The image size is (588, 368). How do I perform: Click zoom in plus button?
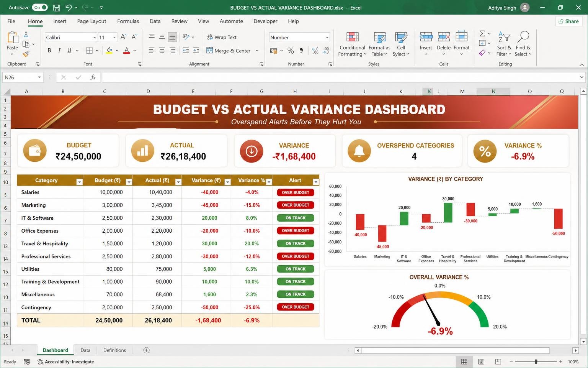click(x=560, y=361)
